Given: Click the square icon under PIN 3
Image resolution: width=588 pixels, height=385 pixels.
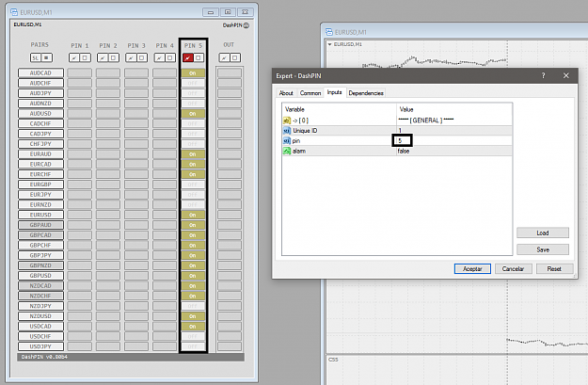Looking at the screenshot, I should (x=141, y=57).
